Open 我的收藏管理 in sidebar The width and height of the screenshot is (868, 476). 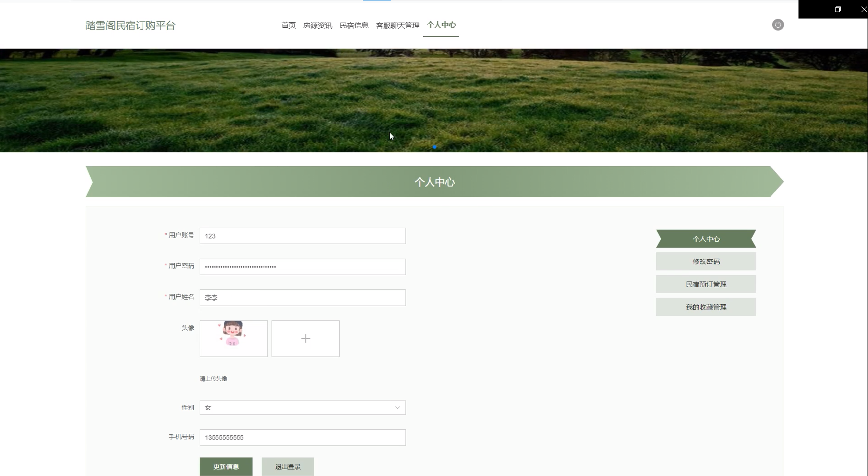706,307
